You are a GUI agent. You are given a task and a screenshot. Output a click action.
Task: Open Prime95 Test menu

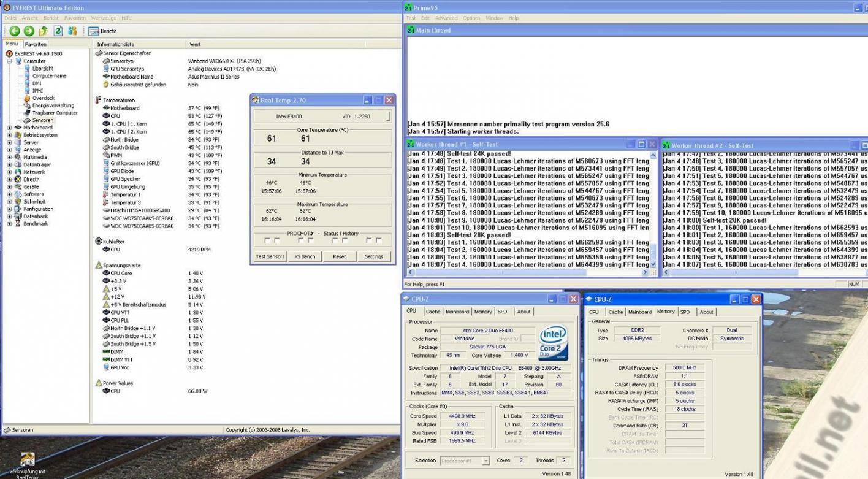[411, 18]
